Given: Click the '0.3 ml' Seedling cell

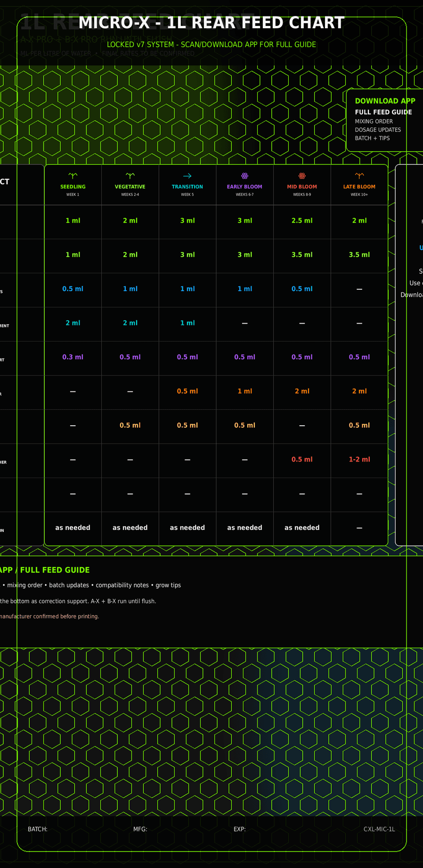Looking at the screenshot, I should click(x=73, y=357).
